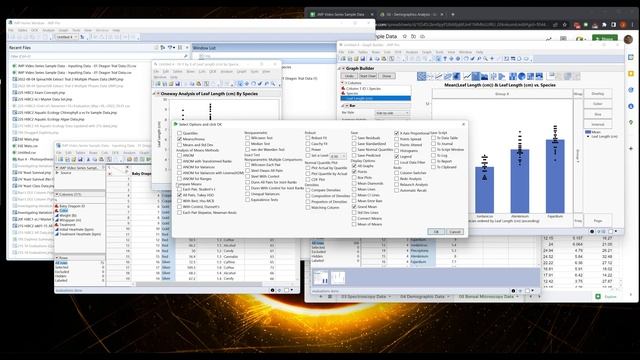Enable the To Journal save script checkbox
The width and height of the screenshot is (640, 360).
coord(433,144)
